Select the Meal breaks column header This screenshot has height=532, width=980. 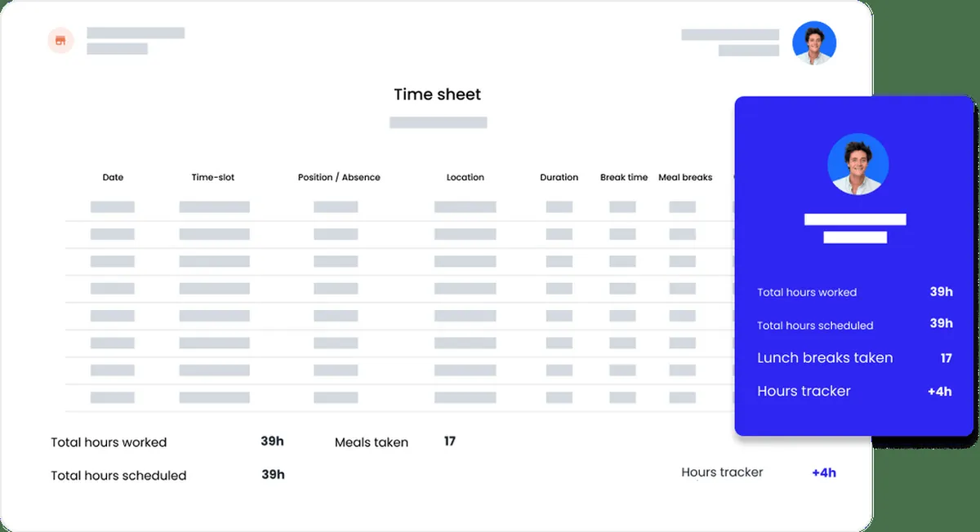(x=685, y=177)
